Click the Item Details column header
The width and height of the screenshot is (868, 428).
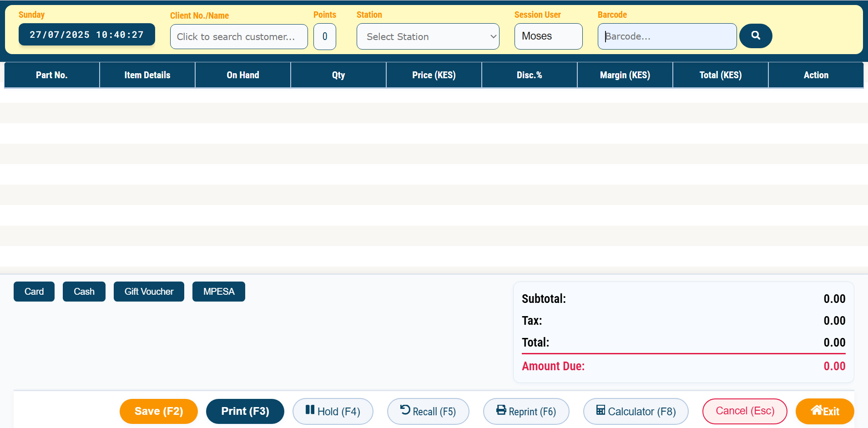[x=147, y=75]
